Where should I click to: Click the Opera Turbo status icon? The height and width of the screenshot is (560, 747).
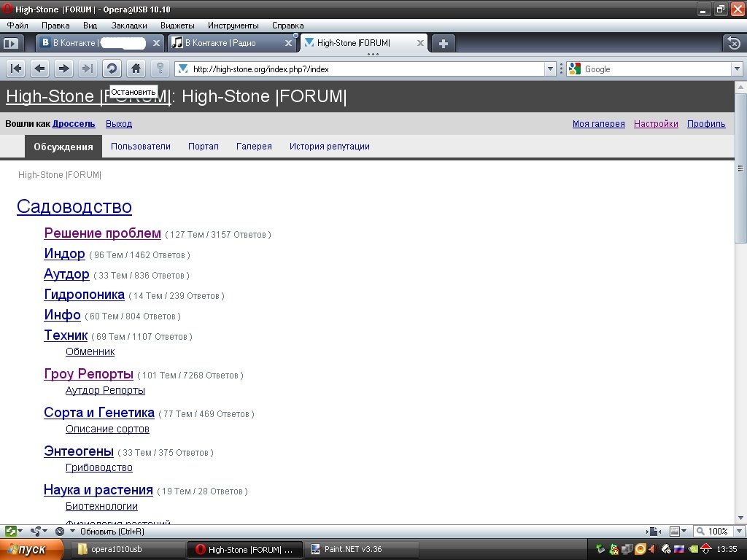60,531
